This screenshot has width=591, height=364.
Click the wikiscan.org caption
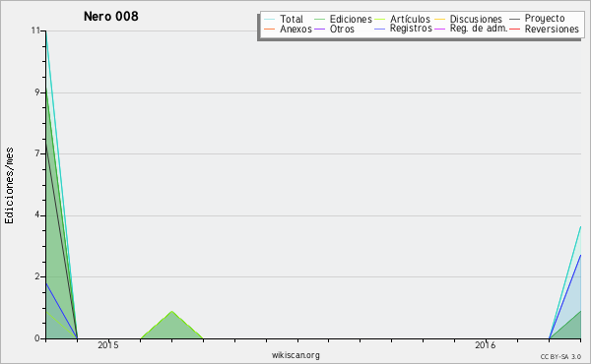pyautogui.click(x=295, y=355)
